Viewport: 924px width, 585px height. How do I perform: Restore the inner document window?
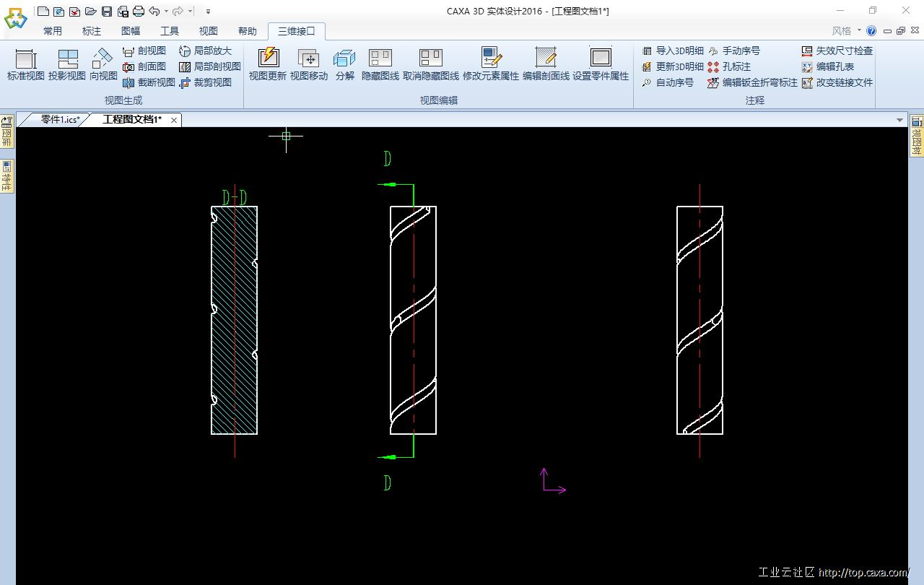coord(900,31)
